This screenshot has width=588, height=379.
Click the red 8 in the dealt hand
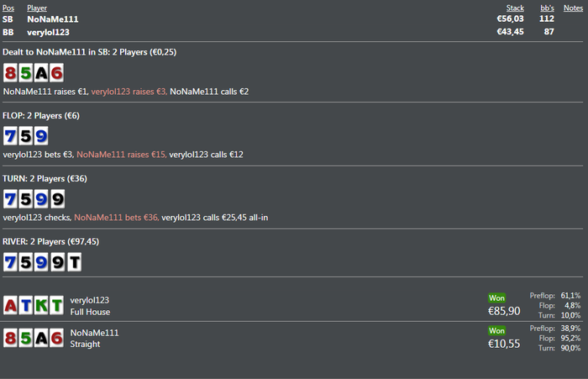(x=11, y=73)
